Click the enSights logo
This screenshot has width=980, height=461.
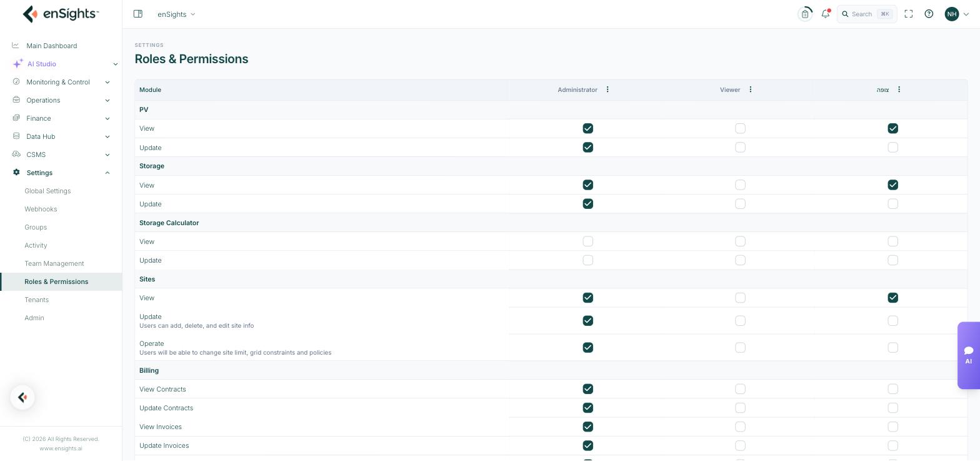click(x=61, y=14)
